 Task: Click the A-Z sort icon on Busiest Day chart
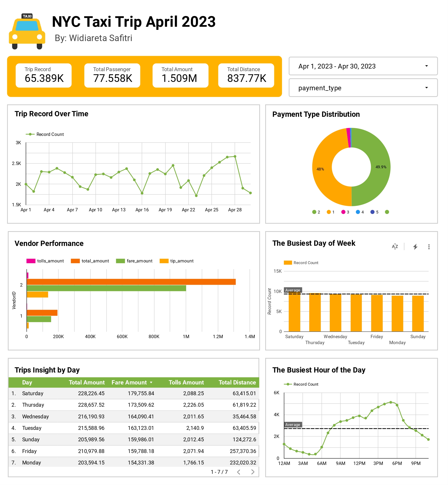tap(395, 247)
